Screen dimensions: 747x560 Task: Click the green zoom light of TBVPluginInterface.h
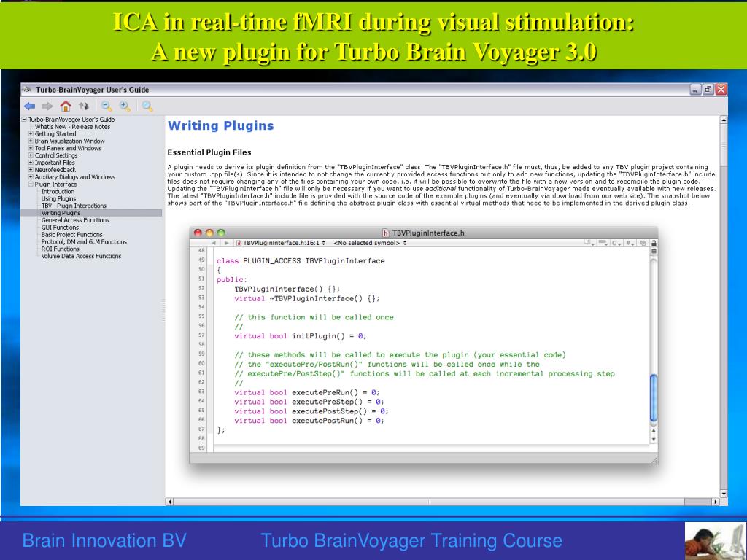[221, 233]
